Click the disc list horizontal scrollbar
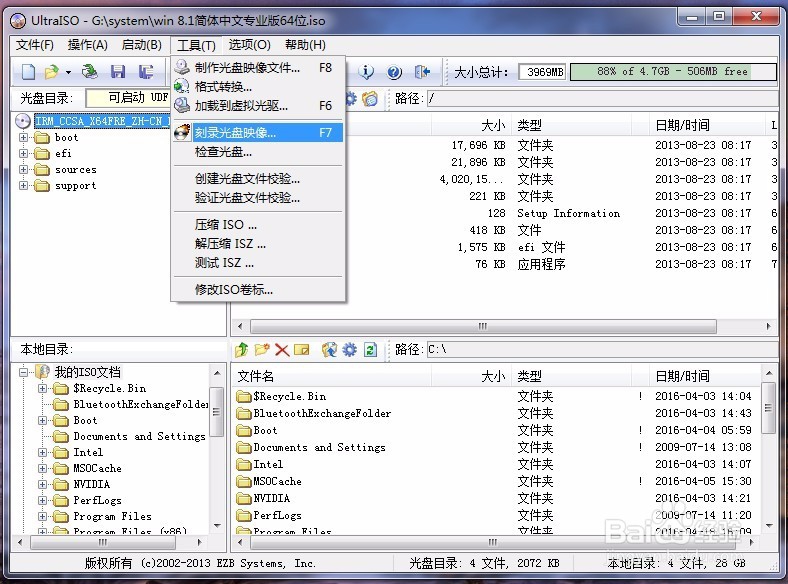Viewport: 788px width, 584px height. (483, 326)
